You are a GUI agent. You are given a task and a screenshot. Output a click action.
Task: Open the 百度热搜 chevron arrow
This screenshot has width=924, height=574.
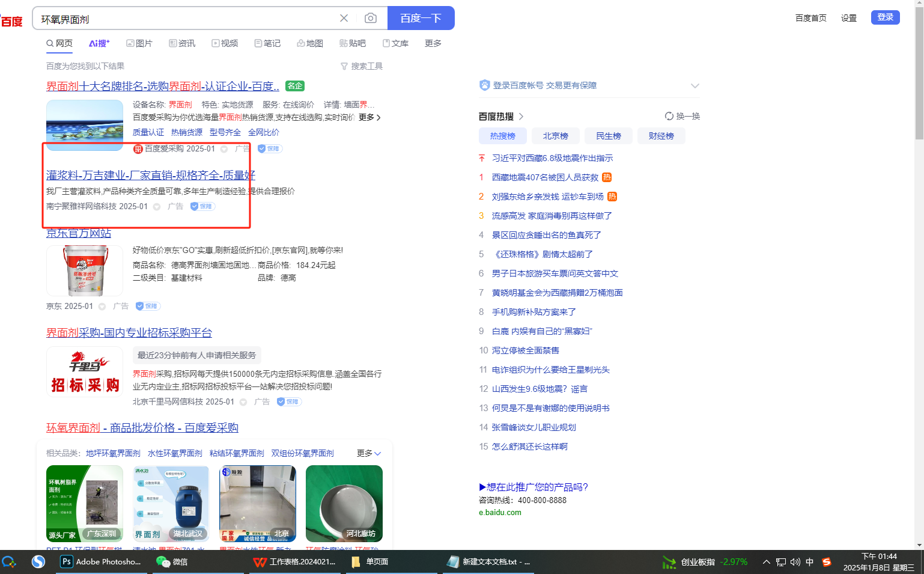tap(521, 117)
